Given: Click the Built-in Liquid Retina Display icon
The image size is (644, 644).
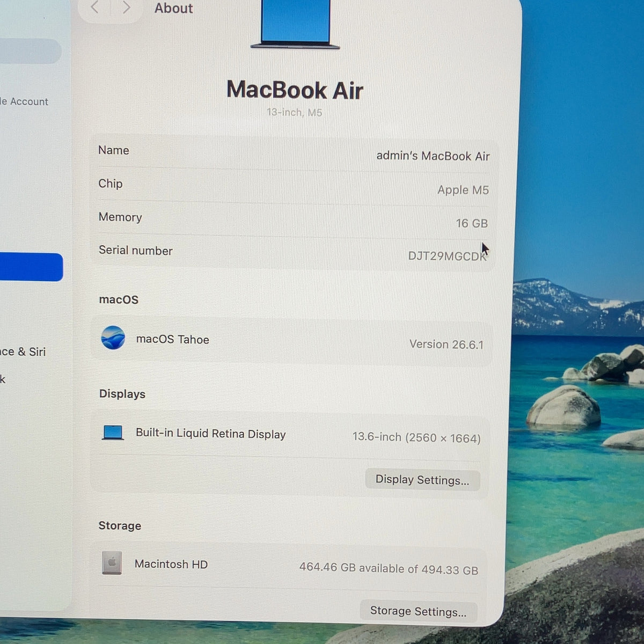Looking at the screenshot, I should pos(113,433).
